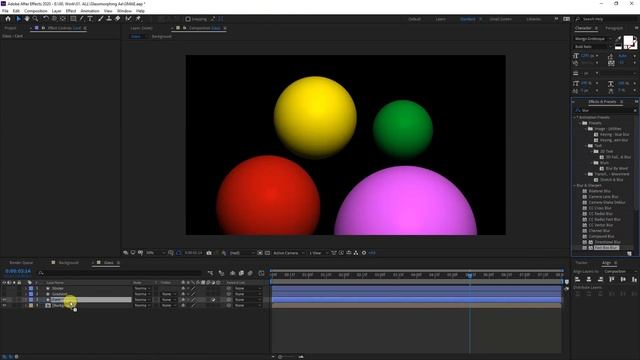Select the Type (T) tool

pyautogui.click(x=90, y=19)
